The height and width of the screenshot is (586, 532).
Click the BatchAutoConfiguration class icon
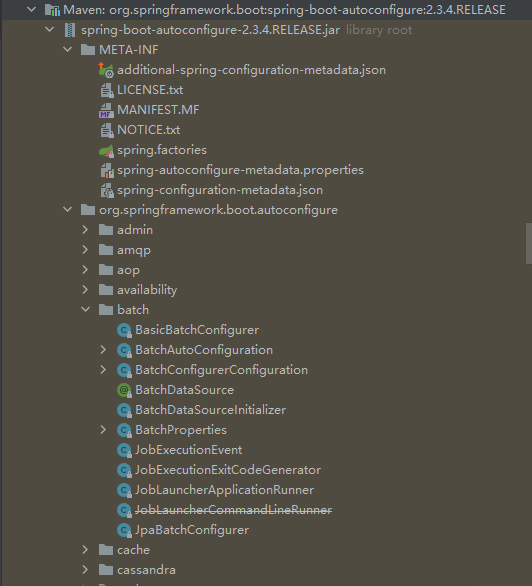(124, 350)
